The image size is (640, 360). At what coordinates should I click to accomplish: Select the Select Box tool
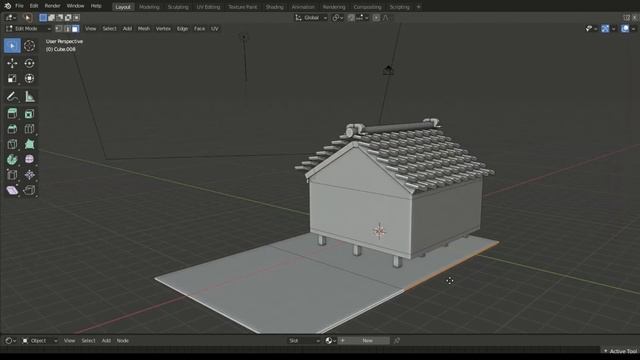[x=12, y=46]
